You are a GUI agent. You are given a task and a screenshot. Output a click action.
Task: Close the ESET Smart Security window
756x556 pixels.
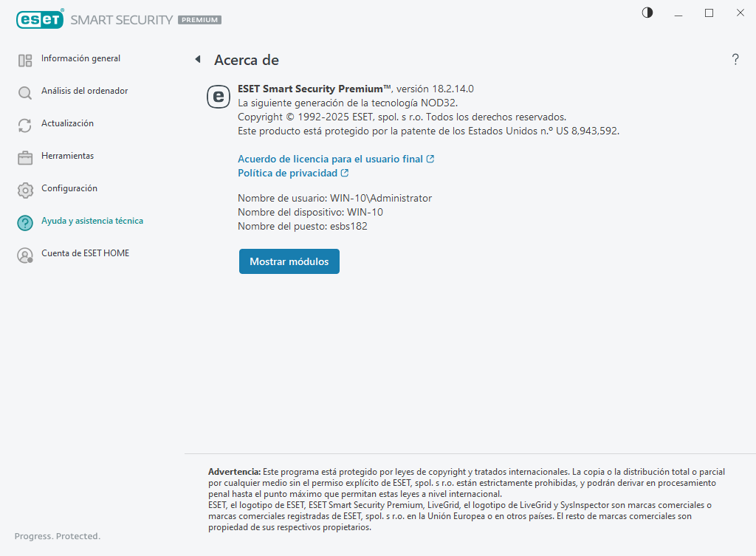tap(740, 13)
